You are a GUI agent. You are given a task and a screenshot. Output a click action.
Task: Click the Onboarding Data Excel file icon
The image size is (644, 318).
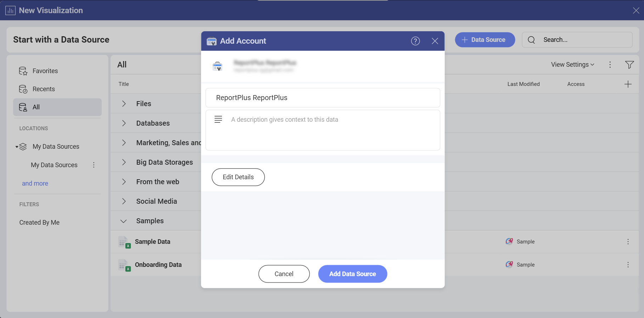124,265
